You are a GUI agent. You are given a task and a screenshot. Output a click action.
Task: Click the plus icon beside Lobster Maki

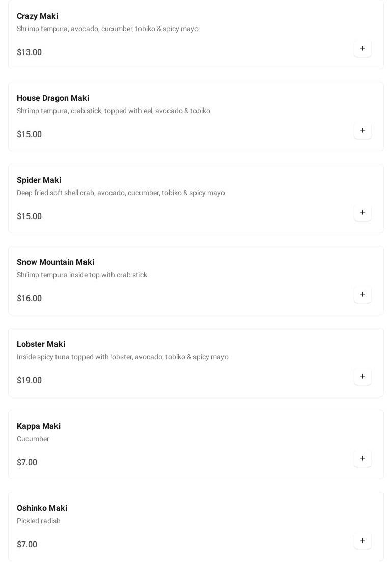[x=362, y=376]
